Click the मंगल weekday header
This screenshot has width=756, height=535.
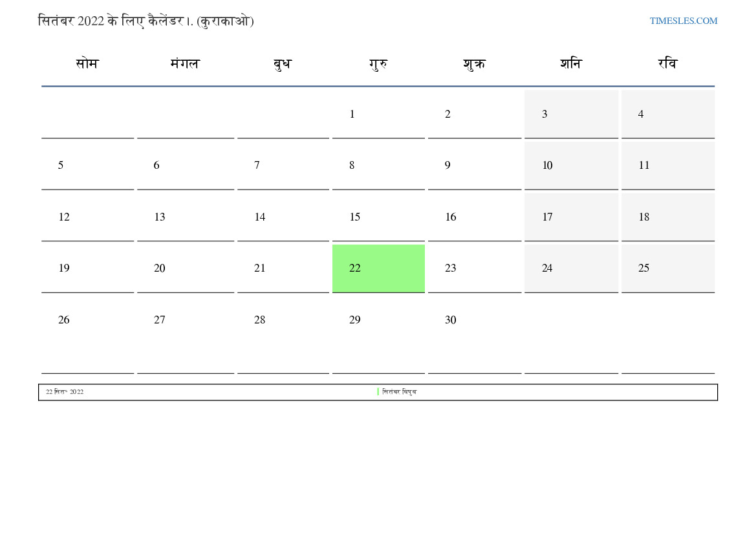coord(185,63)
